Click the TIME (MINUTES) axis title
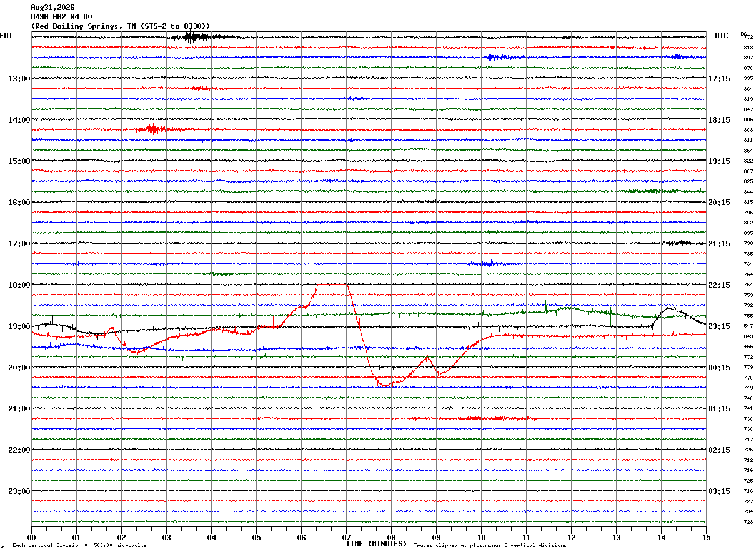 point(376,544)
